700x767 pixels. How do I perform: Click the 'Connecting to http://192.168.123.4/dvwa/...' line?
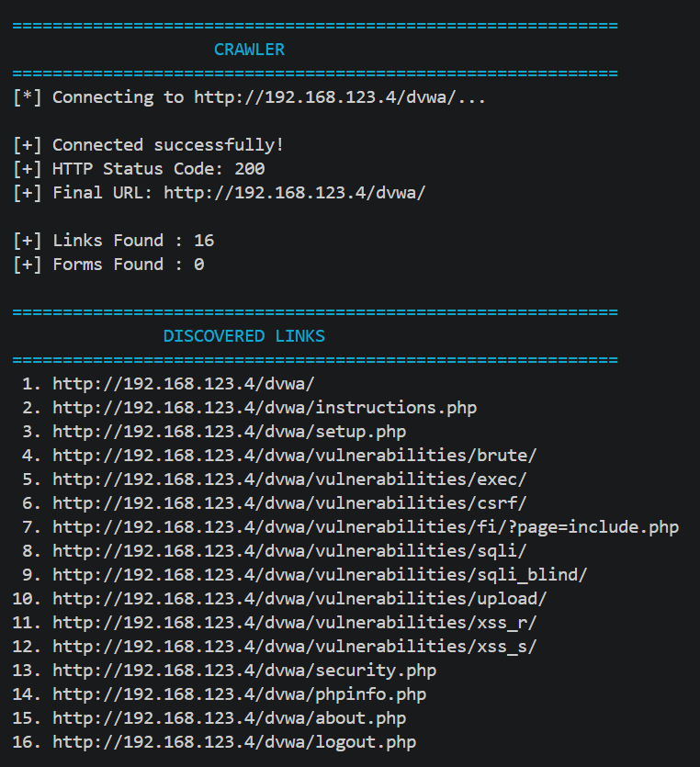250,97
